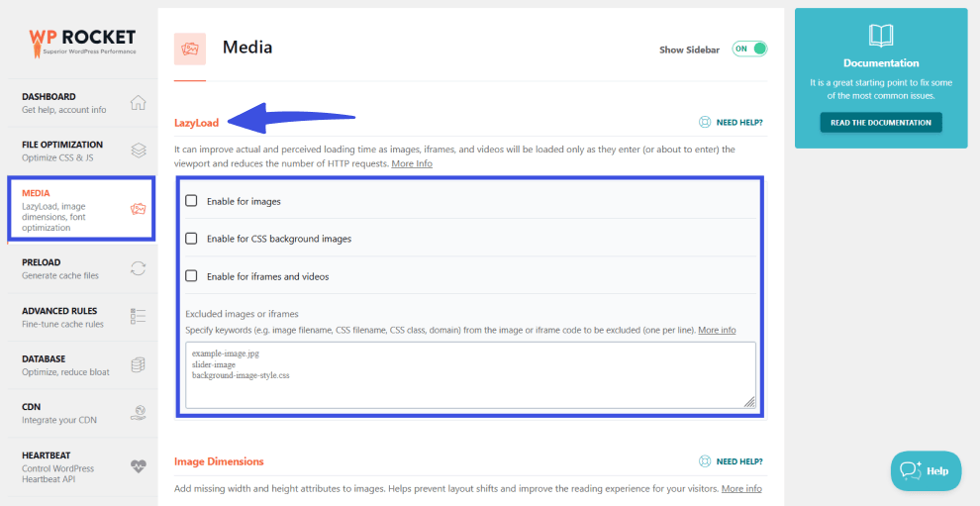This screenshot has width=980, height=506.
Task: Click the LazyLoad lifebuoy help icon
Action: pos(705,123)
